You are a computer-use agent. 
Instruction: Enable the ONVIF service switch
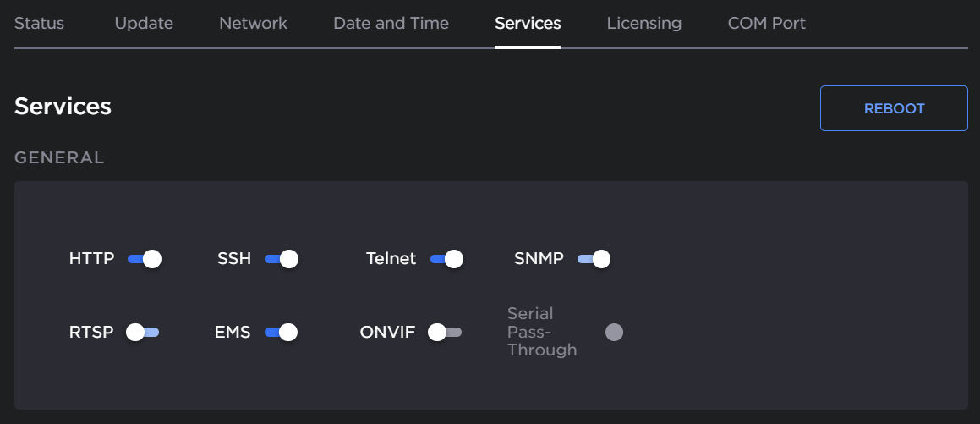coord(445,333)
